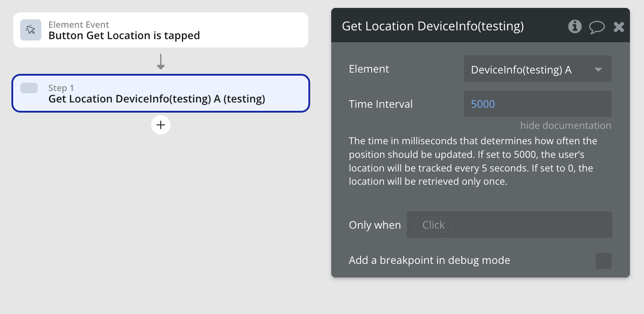Click the caret arrow of the Element dropdown
This screenshot has width=644, height=314.
coord(598,69)
